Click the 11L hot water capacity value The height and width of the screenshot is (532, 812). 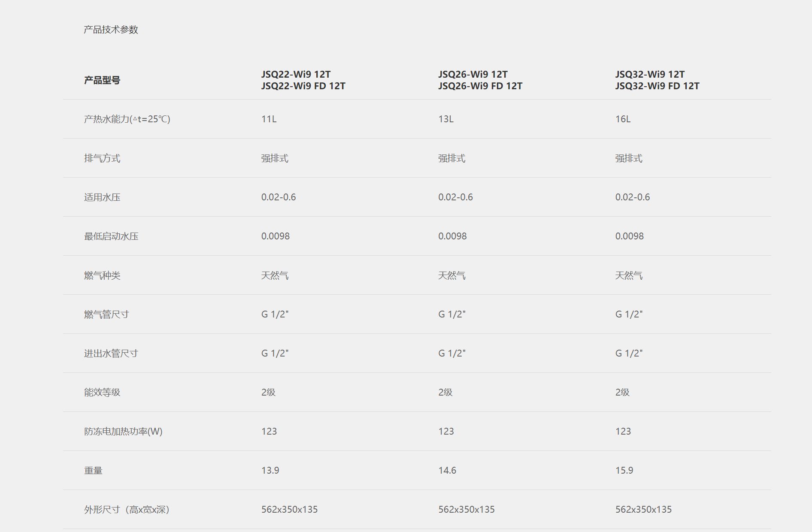tap(269, 119)
